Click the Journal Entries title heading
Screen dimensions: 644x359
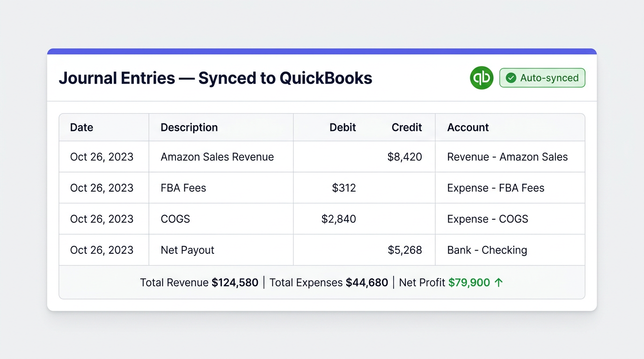tap(215, 78)
